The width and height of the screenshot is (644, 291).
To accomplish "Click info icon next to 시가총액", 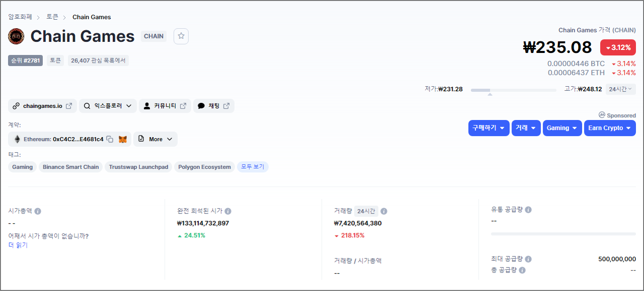I will [38, 211].
